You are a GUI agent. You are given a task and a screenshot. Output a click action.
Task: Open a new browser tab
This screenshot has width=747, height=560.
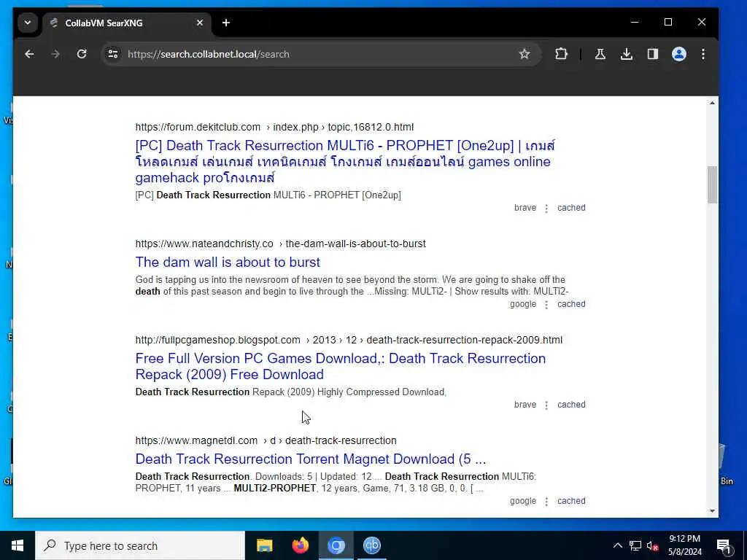(x=226, y=23)
